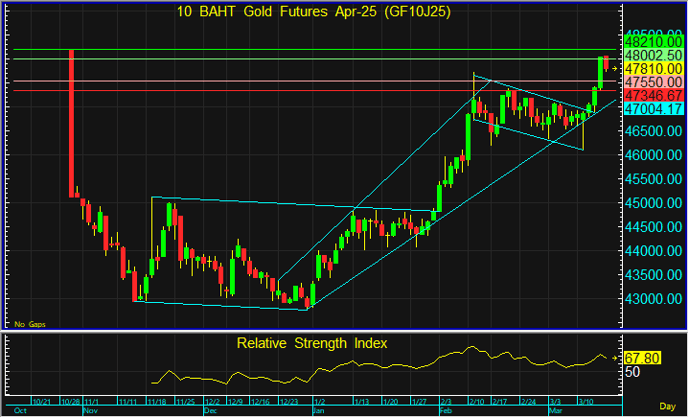
Task: Select the Jan month marker on time axis
Action: coord(318,409)
